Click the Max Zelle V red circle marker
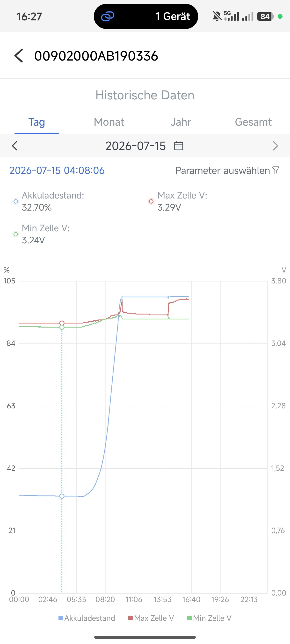The width and height of the screenshot is (290, 644). pos(151,201)
